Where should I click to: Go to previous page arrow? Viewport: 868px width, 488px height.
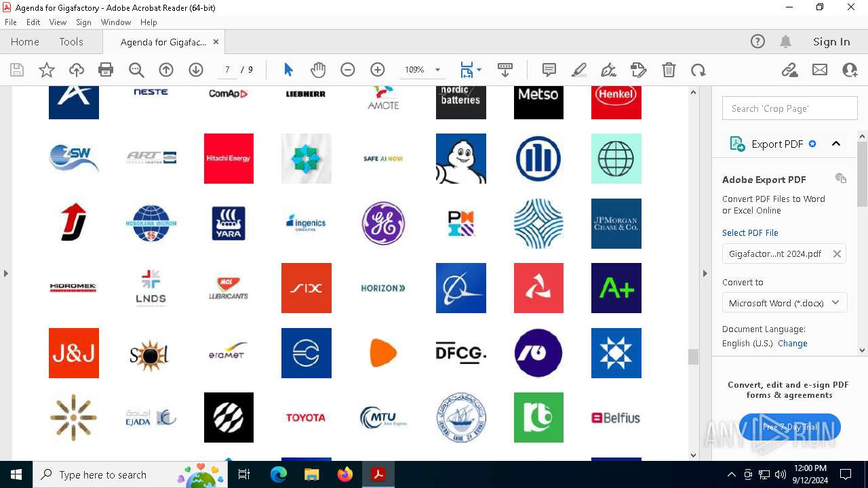[x=166, y=70]
